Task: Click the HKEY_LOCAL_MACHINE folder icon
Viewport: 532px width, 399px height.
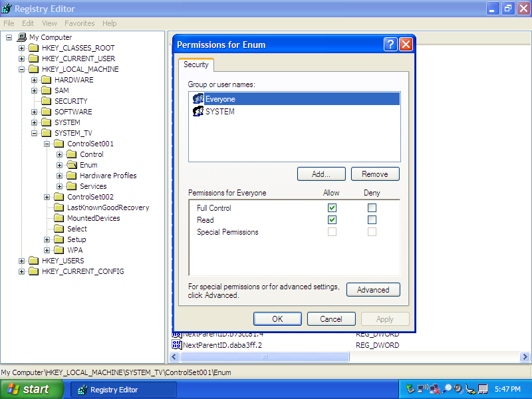Action: [x=34, y=69]
